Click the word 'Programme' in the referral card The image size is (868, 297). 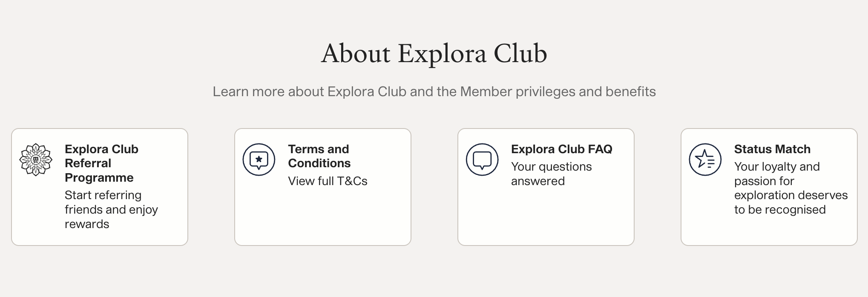pyautogui.click(x=99, y=177)
